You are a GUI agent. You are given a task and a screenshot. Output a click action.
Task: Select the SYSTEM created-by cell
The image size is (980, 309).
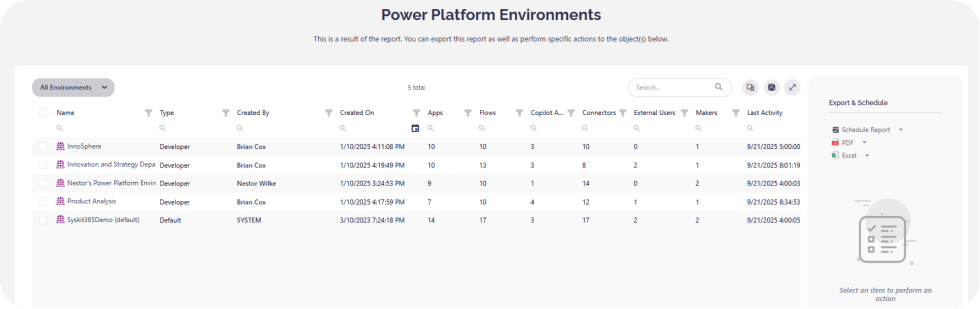[x=249, y=220]
